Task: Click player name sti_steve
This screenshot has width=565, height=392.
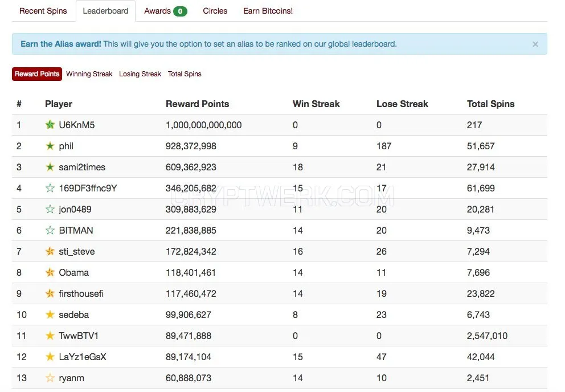Action: pyautogui.click(x=77, y=251)
